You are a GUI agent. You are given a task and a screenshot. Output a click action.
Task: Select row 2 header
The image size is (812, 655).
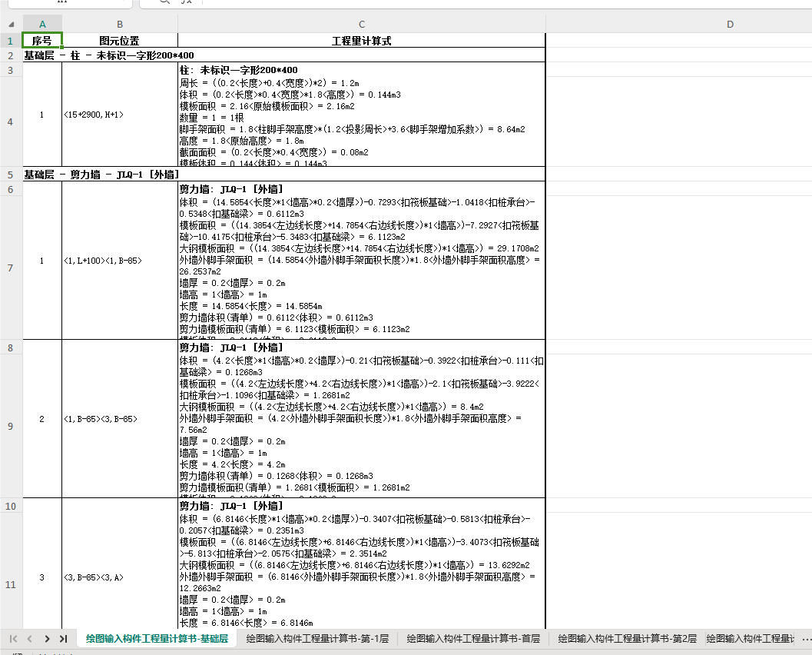click(10, 55)
